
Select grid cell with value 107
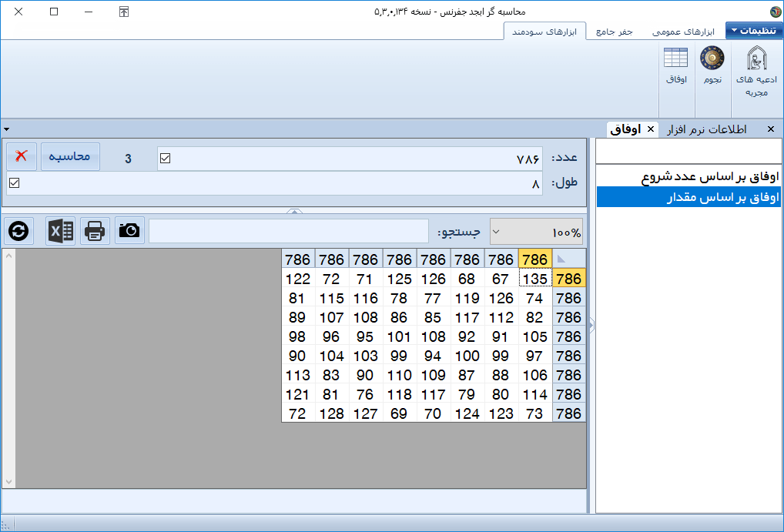332,317
